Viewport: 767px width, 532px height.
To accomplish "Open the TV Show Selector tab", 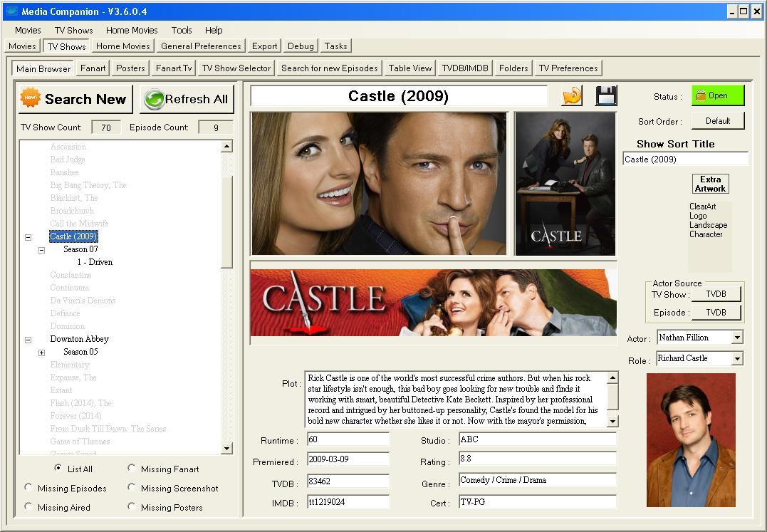I will [236, 68].
